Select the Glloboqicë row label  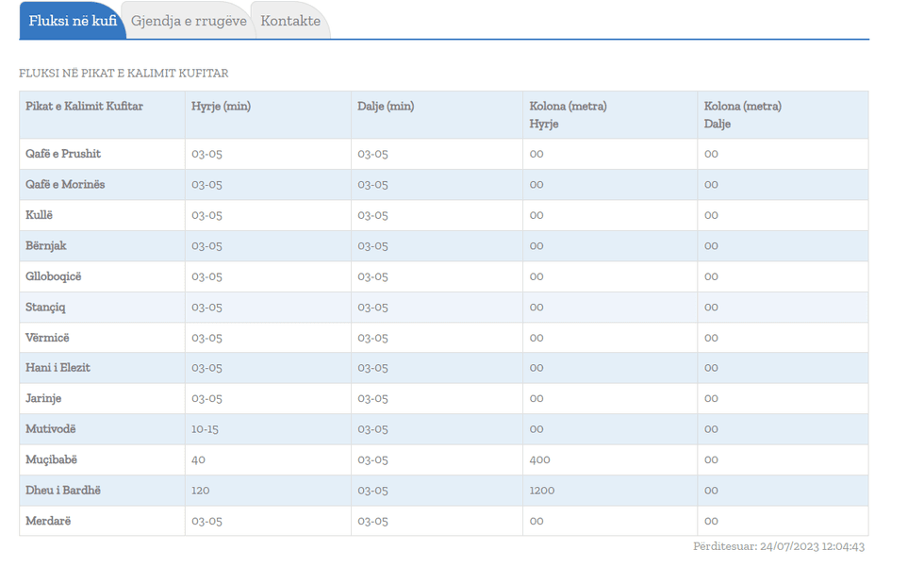54,276
